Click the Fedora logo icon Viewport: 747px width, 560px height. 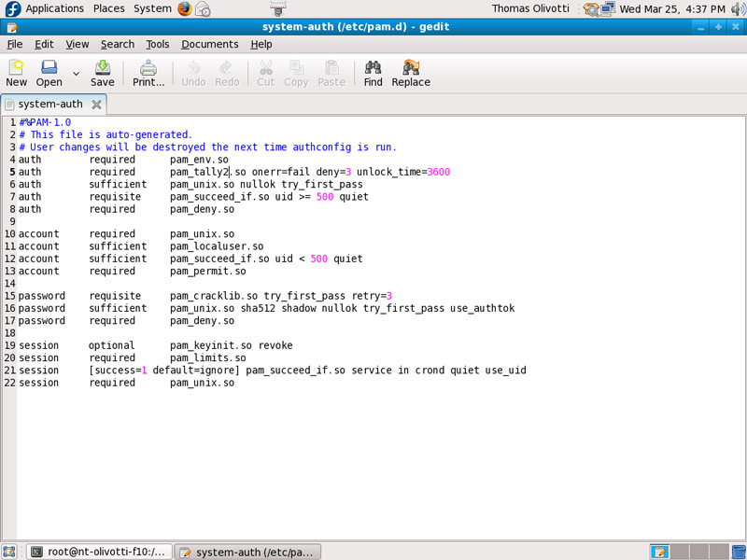13,8
